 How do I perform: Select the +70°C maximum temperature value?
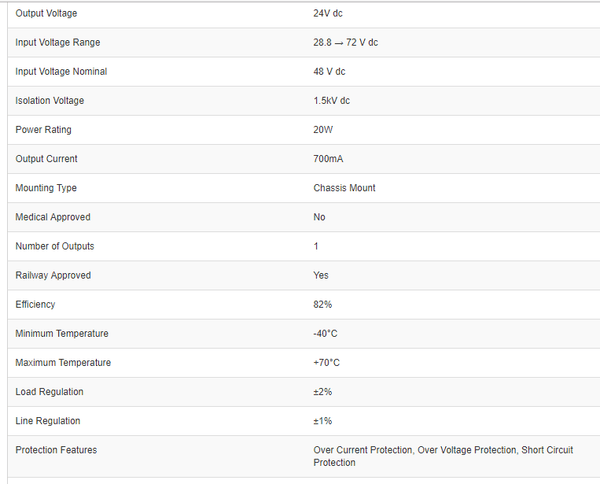pyautogui.click(x=326, y=362)
